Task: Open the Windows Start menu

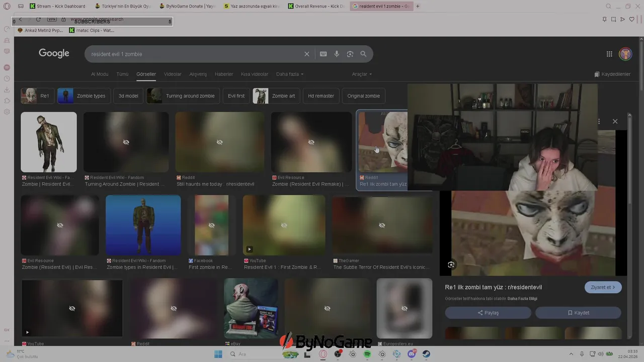Action: coord(218,354)
